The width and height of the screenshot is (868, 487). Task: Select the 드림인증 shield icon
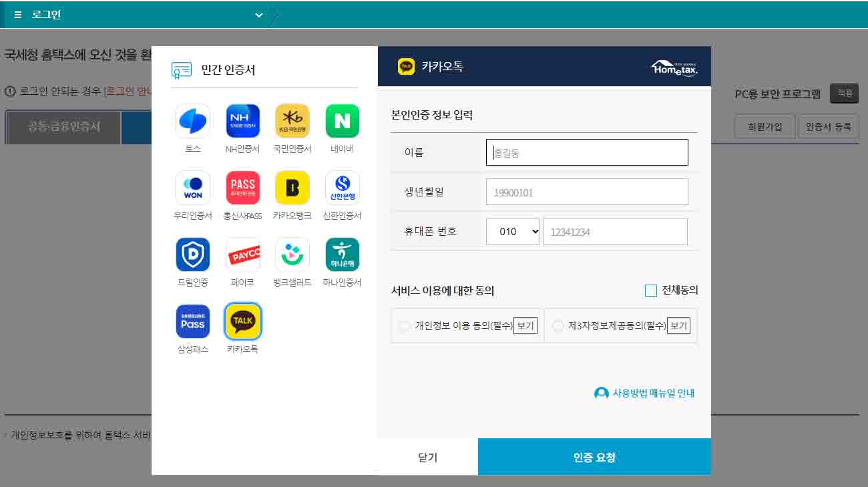[193, 255]
